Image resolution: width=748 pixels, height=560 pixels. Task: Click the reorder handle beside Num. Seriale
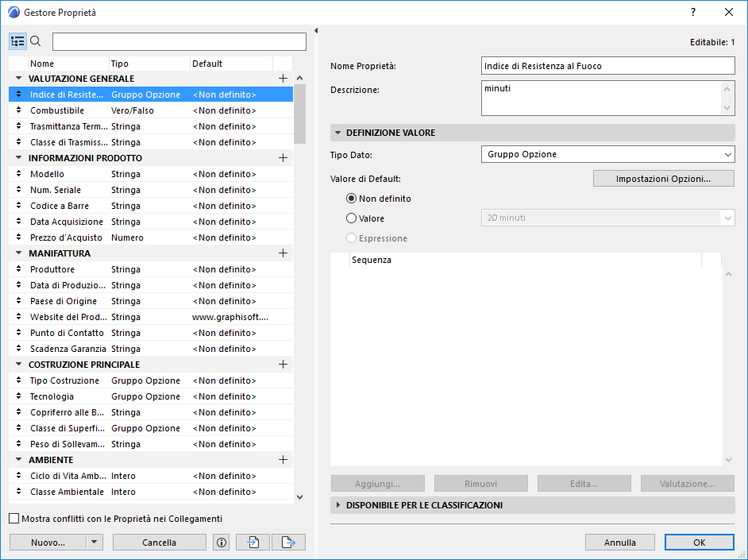tap(18, 189)
